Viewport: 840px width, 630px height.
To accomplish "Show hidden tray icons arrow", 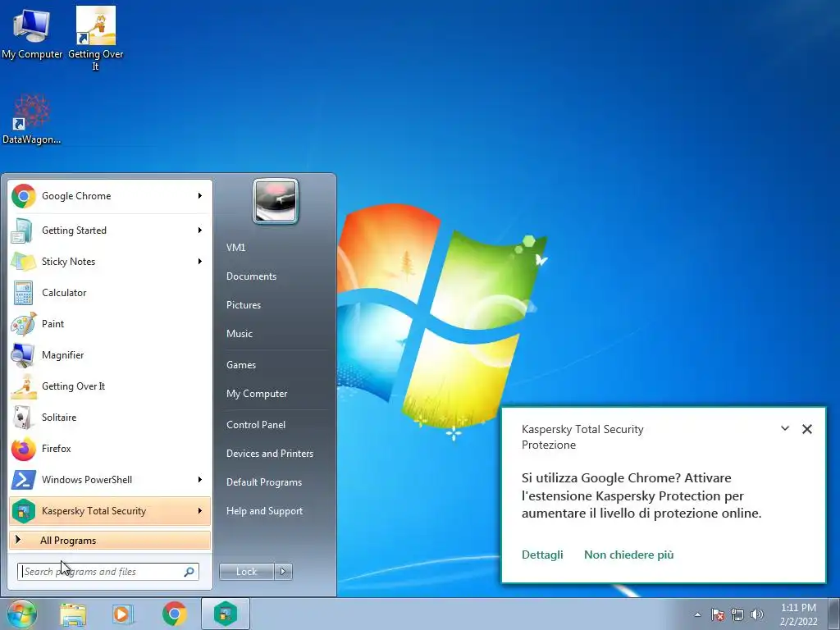I will tap(697, 614).
